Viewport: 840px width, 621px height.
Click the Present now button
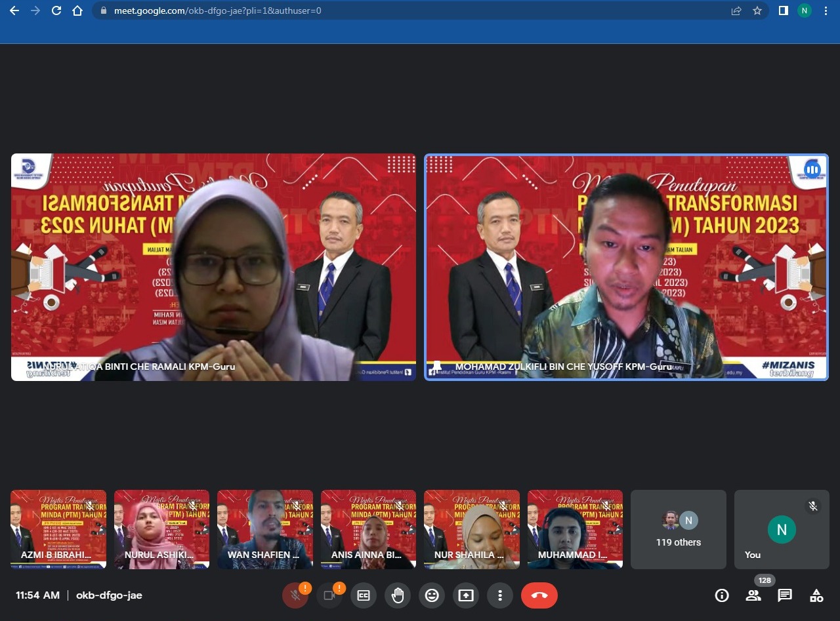coord(466,595)
